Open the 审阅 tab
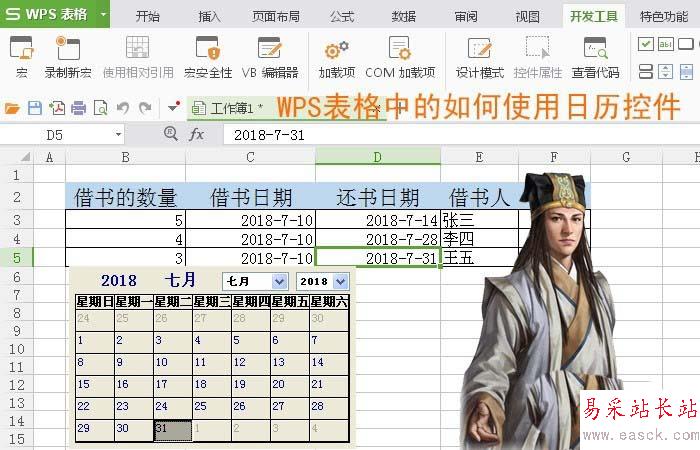Screen dimensions: 700x450 click(x=466, y=17)
